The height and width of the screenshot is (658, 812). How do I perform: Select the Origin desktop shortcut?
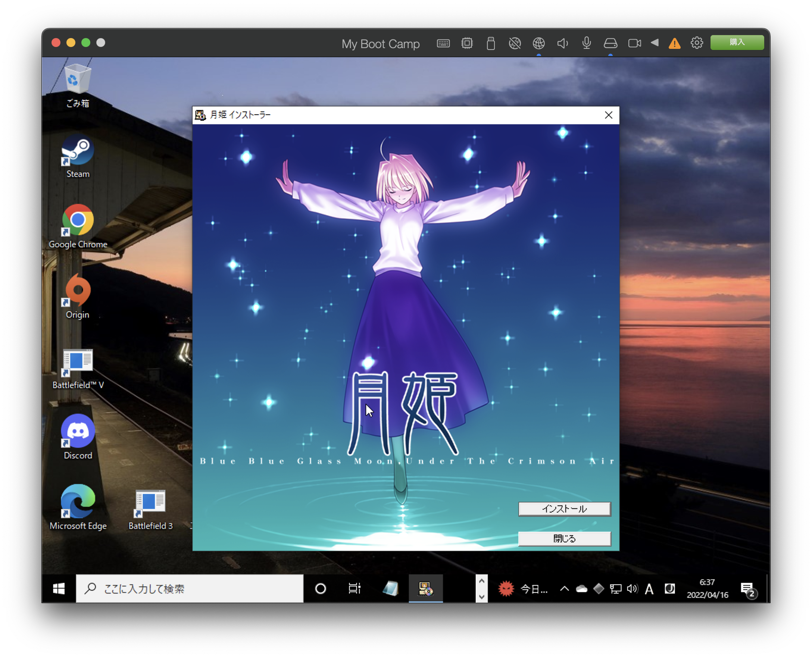[78, 297]
